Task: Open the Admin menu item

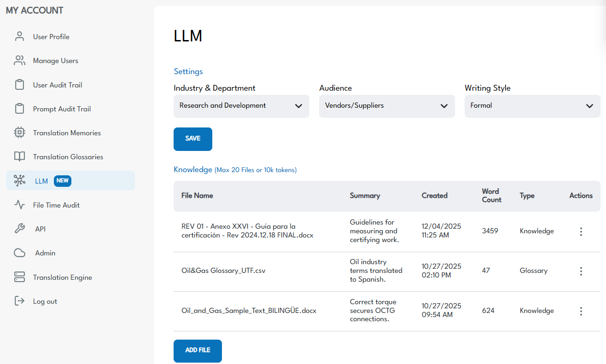Action: [45, 253]
